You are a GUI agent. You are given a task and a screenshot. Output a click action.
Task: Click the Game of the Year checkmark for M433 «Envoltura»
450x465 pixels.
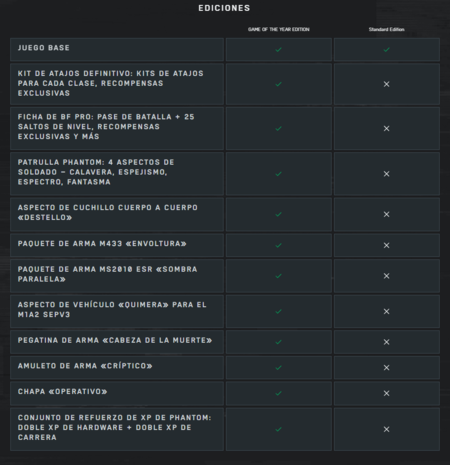pyautogui.click(x=279, y=245)
